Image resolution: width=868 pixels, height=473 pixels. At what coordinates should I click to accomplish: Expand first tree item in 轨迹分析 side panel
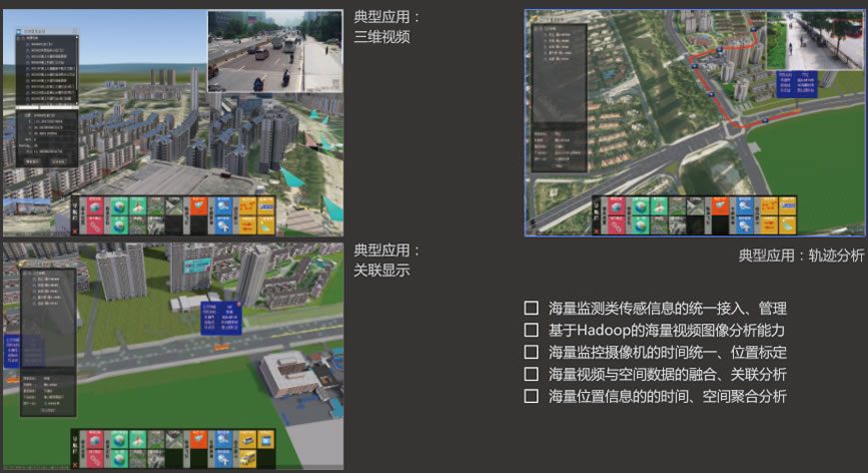coord(537,31)
